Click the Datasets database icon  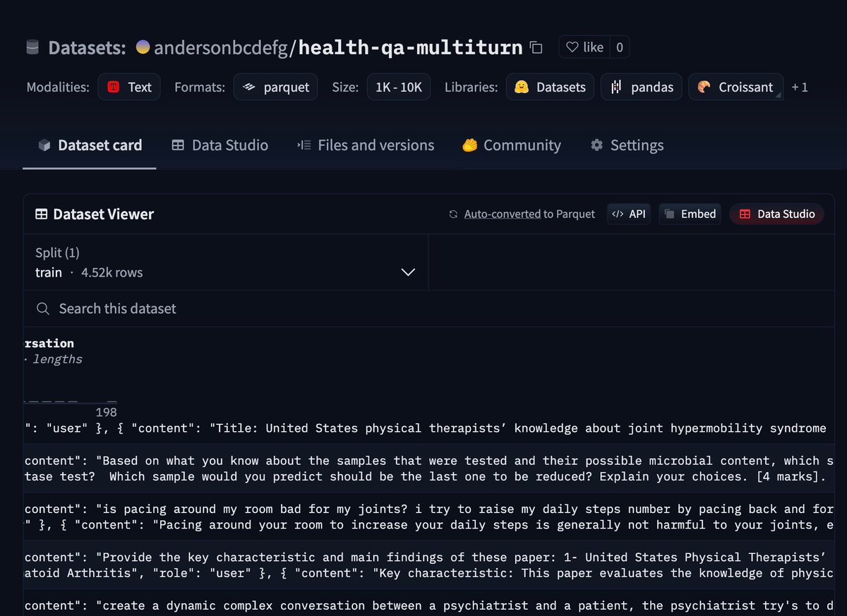click(32, 47)
